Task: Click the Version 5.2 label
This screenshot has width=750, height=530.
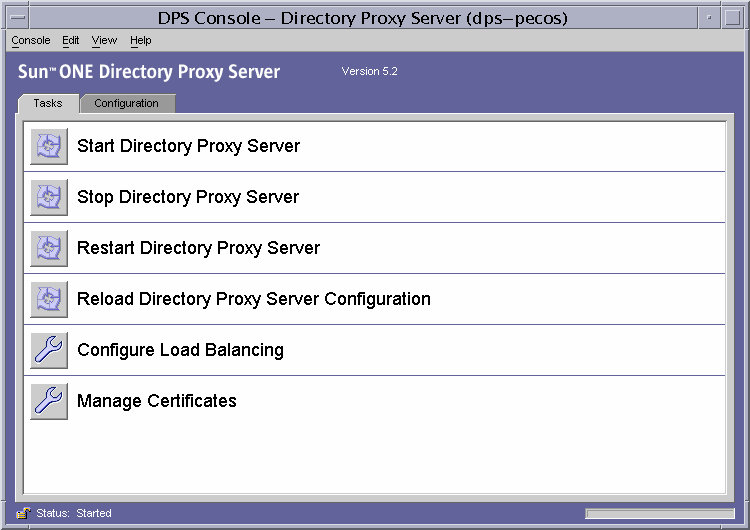Action: tap(369, 71)
